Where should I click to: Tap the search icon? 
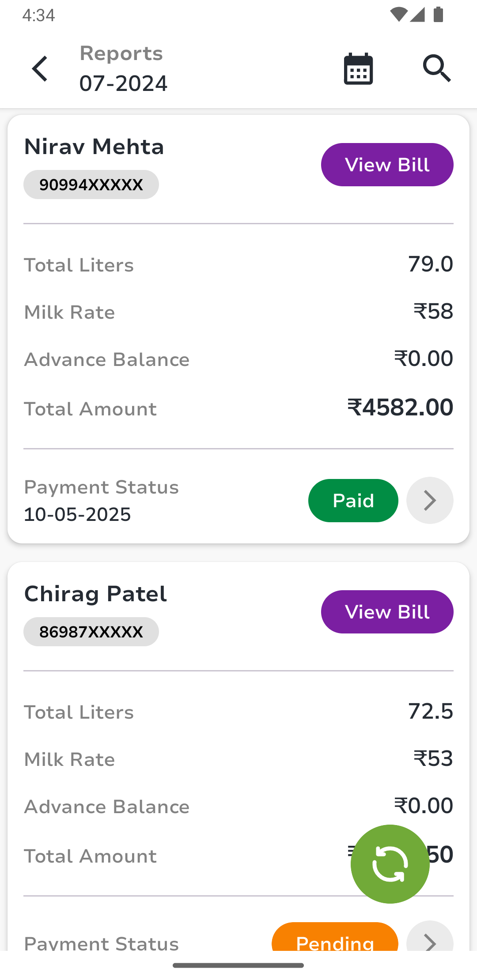coord(437,68)
